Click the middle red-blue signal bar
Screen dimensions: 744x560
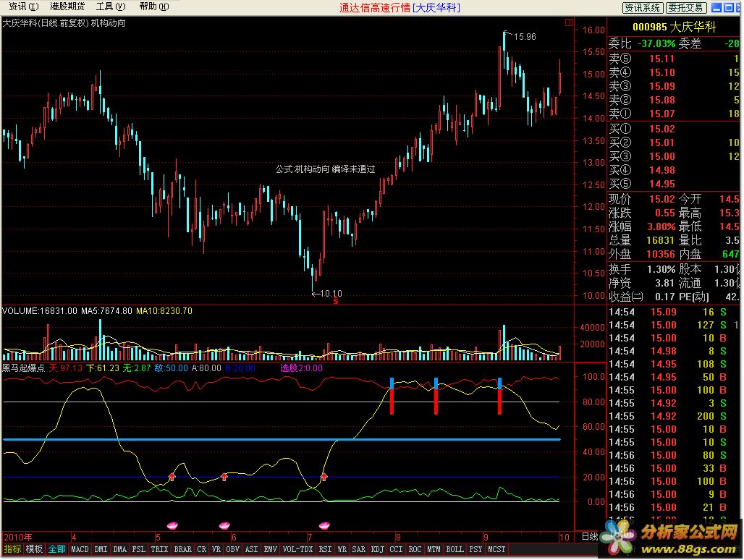436,396
